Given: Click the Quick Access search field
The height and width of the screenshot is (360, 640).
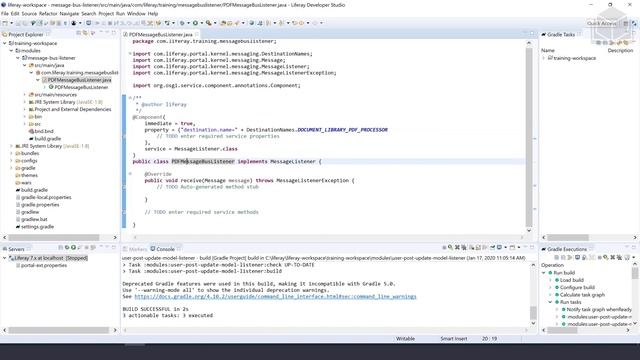Looking at the screenshot, I should 602,23.
